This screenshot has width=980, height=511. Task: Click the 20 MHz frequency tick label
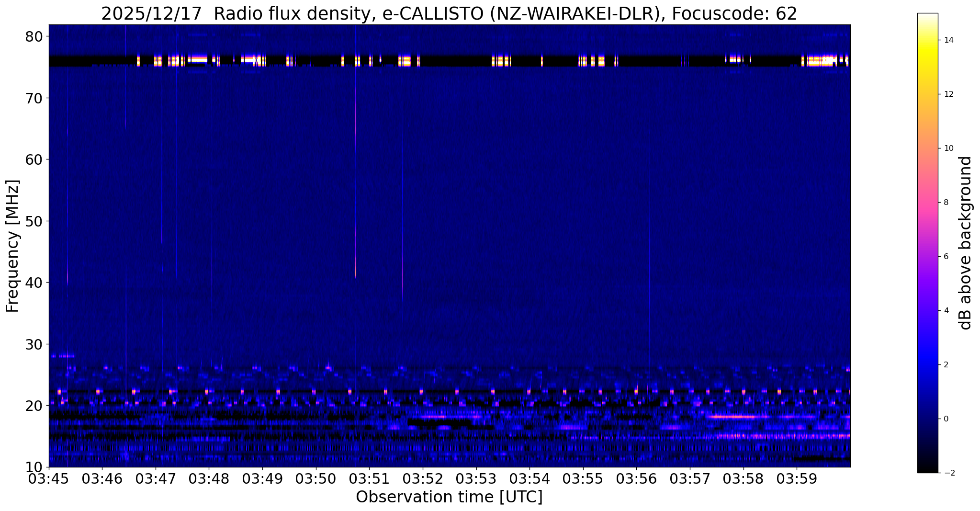(34, 406)
